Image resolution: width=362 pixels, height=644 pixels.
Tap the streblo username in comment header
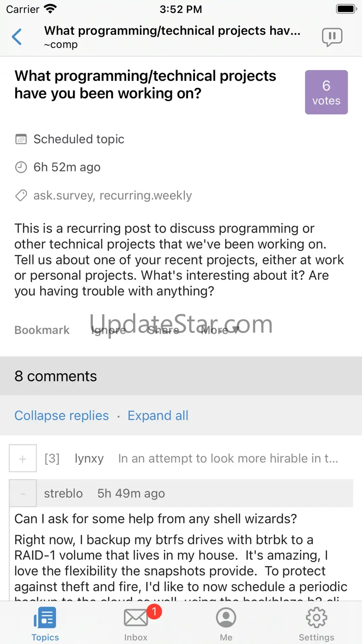[63, 493]
